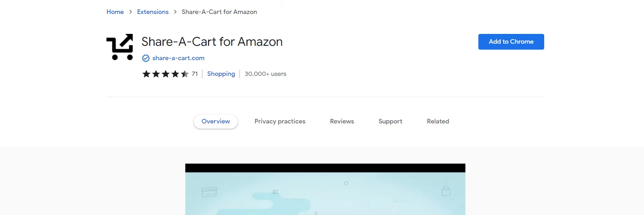The width and height of the screenshot is (644, 215).
Task: Open the share-a-cart.com website link
Action: (178, 58)
